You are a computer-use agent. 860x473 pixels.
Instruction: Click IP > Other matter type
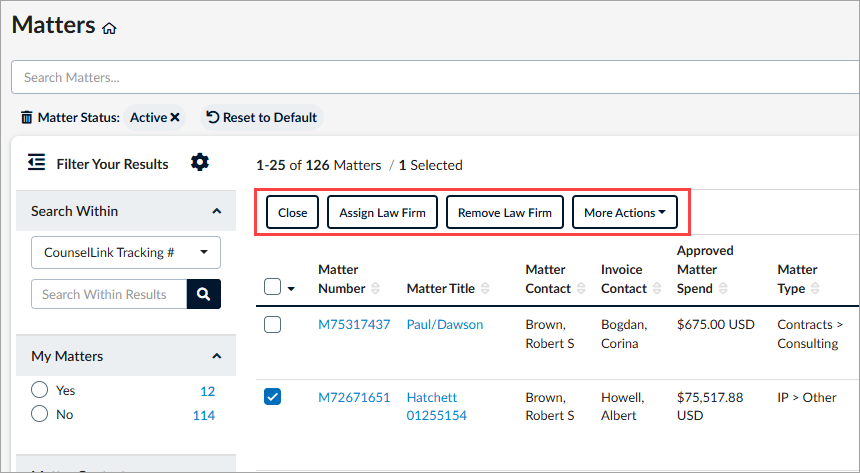point(807,397)
